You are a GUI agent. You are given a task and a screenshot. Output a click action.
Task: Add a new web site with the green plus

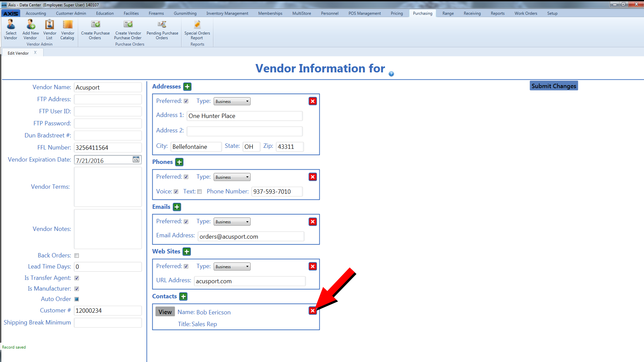click(187, 252)
